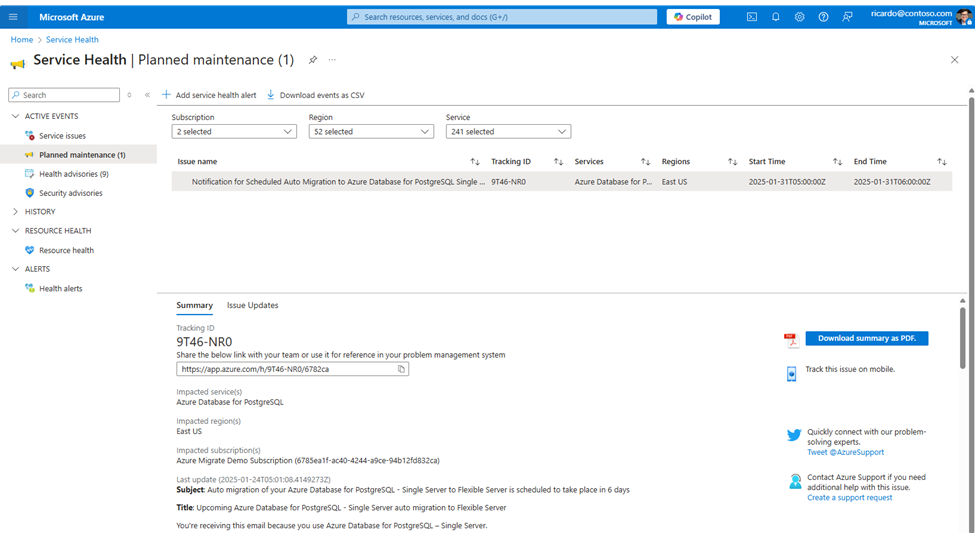Click Start Time cell 2025-01-31T05:00:00Z

point(787,182)
